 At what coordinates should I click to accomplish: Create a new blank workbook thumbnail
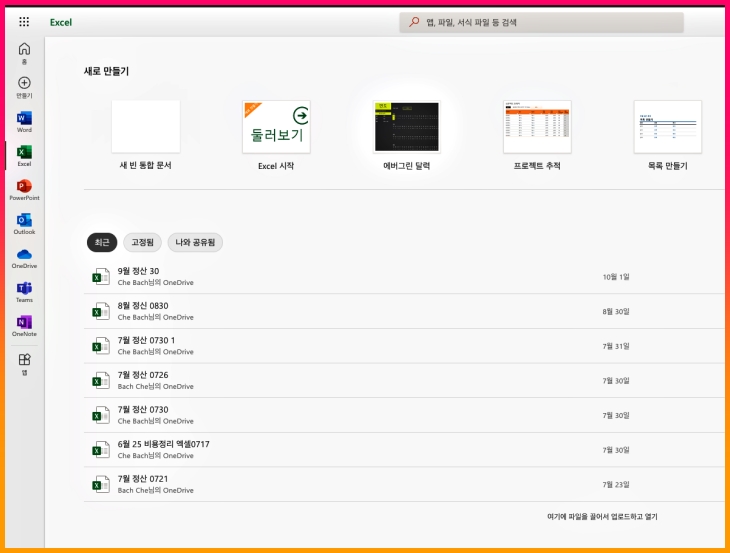[x=146, y=127]
